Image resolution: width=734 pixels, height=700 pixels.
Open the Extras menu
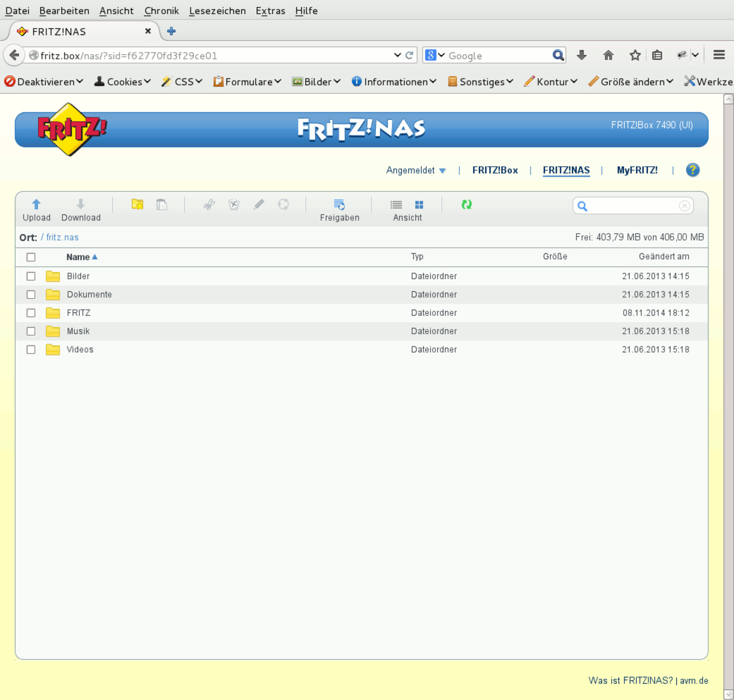271,10
